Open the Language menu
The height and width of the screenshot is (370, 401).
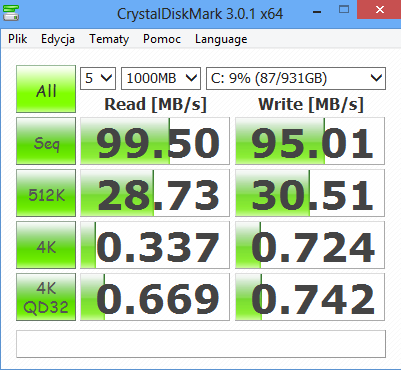point(221,39)
